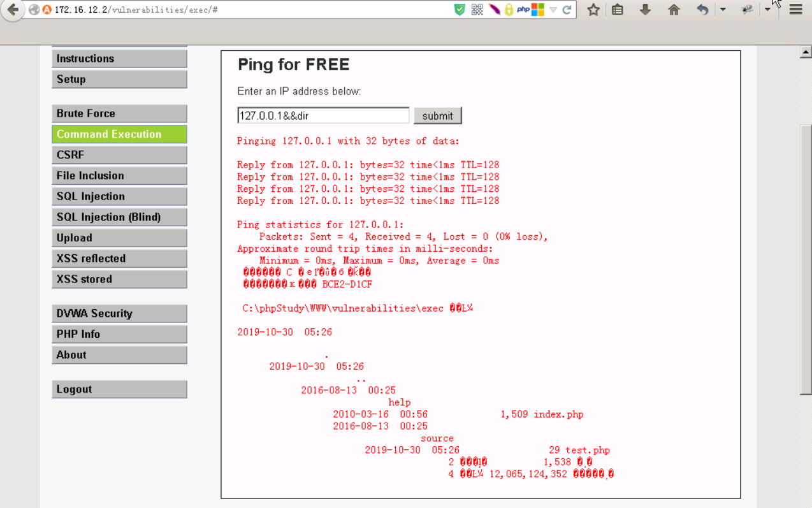
Task: Bookmark this page with the star icon
Action: coord(593,10)
